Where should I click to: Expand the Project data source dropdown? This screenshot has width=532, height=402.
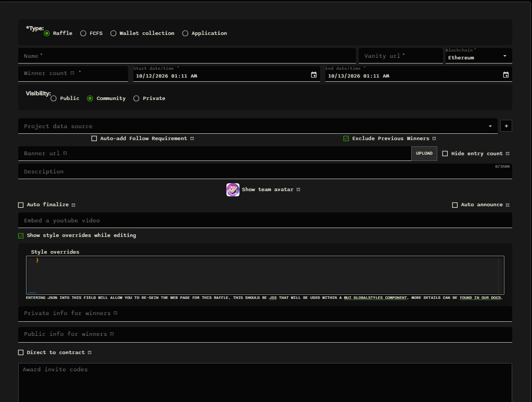tap(258, 126)
